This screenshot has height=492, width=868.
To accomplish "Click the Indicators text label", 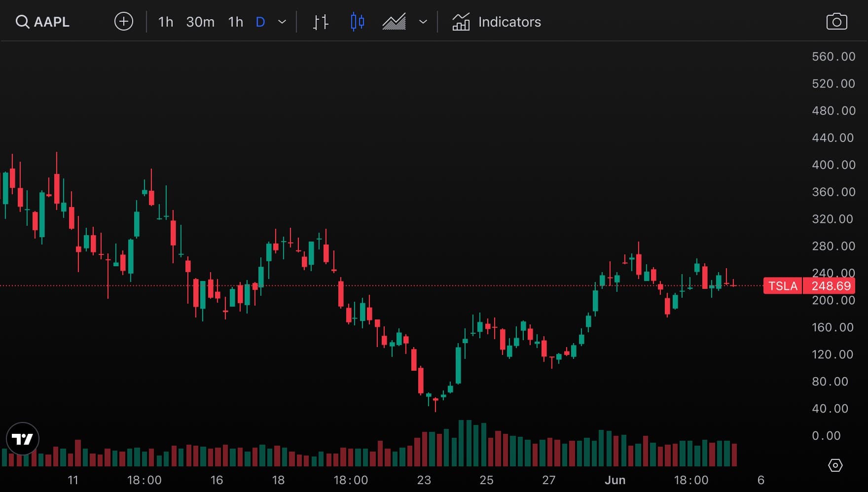I will pyautogui.click(x=509, y=22).
